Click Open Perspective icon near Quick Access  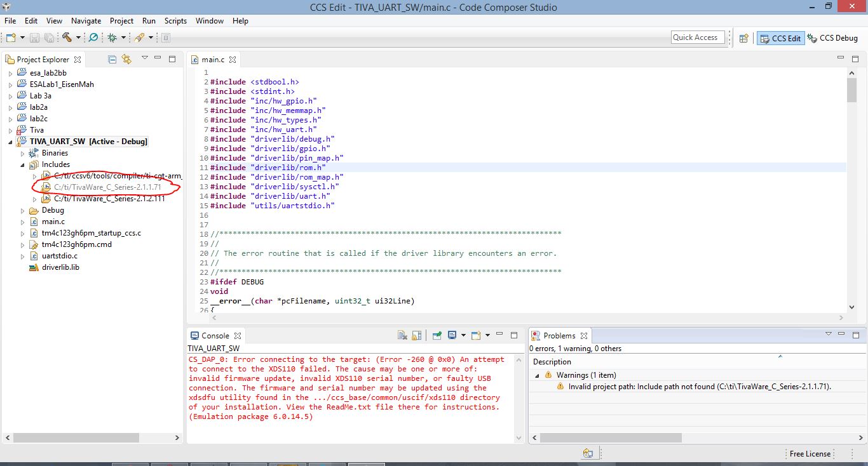[x=743, y=38]
